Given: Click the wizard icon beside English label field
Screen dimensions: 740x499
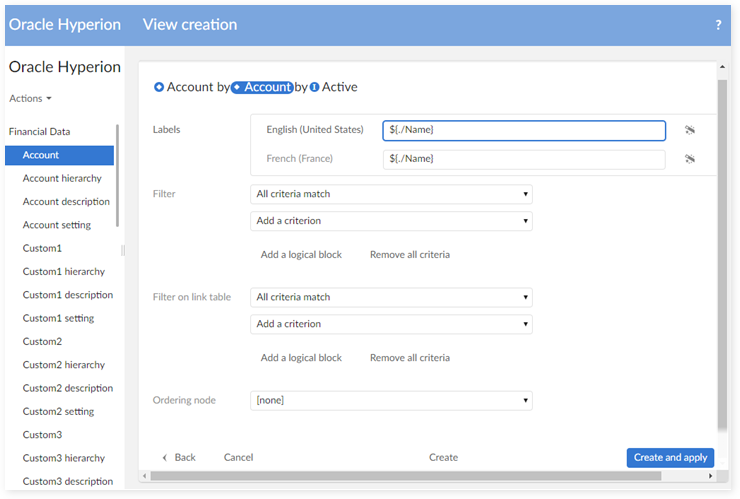Looking at the screenshot, I should point(689,130).
